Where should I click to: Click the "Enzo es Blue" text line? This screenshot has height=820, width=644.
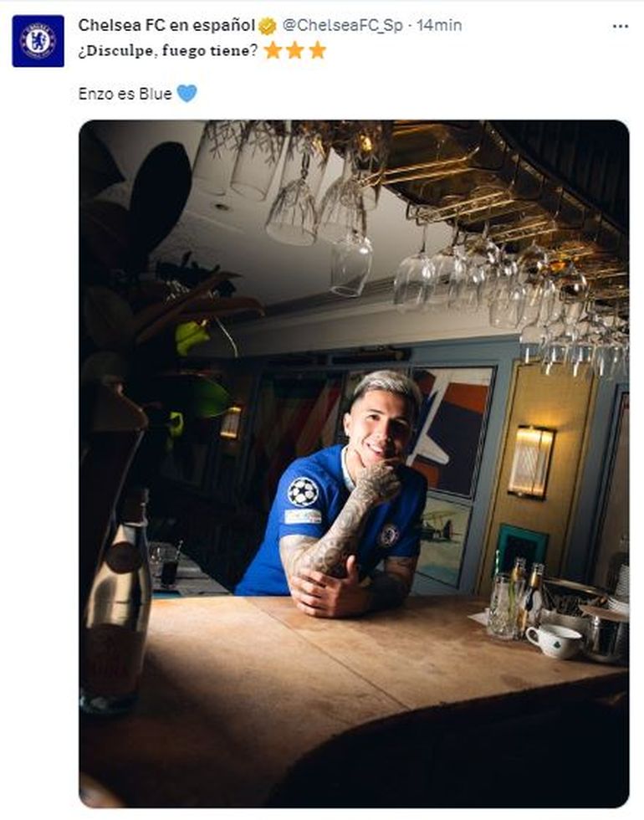click(125, 93)
